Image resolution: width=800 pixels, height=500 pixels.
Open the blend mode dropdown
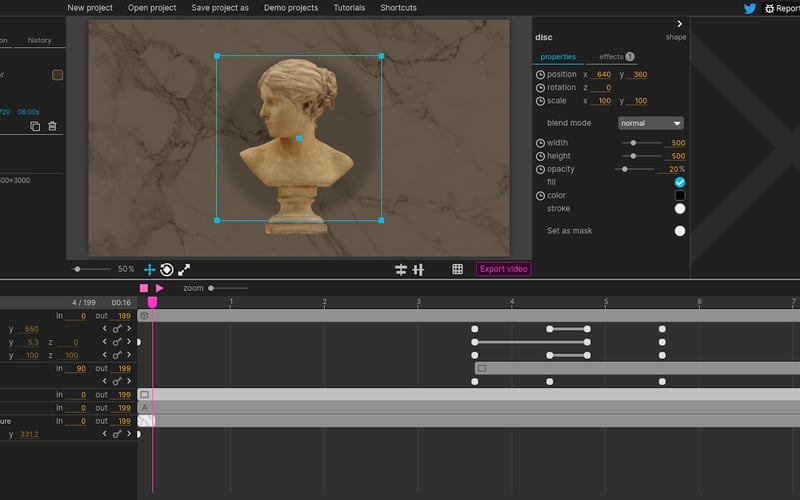pos(650,123)
